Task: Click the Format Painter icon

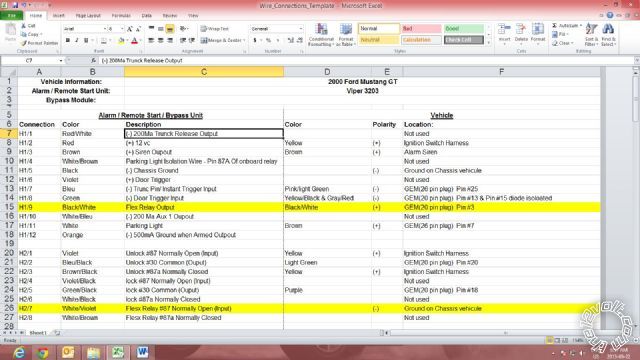Action: [x=24, y=43]
